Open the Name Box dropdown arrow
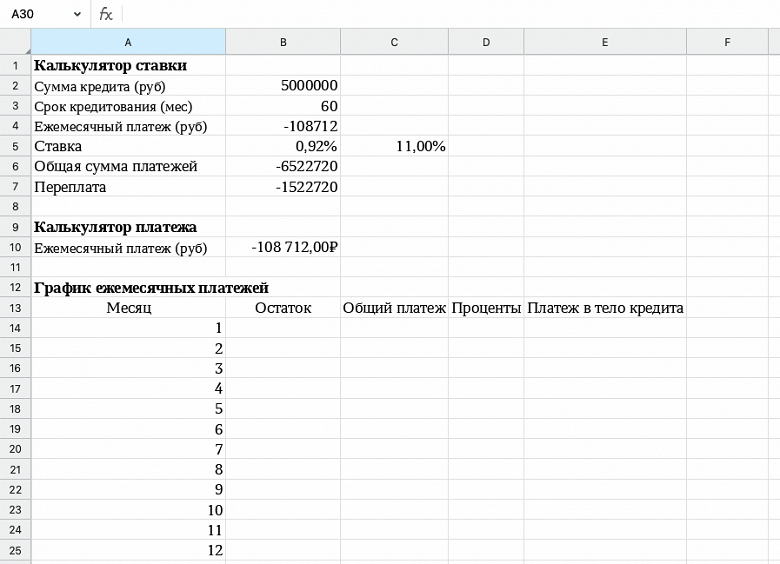This screenshot has height=564, width=780. click(77, 14)
